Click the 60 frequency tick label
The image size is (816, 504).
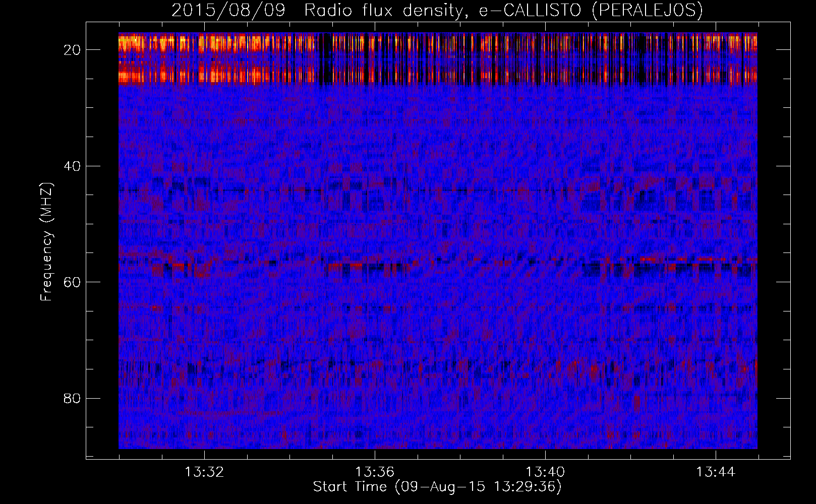[x=73, y=282]
